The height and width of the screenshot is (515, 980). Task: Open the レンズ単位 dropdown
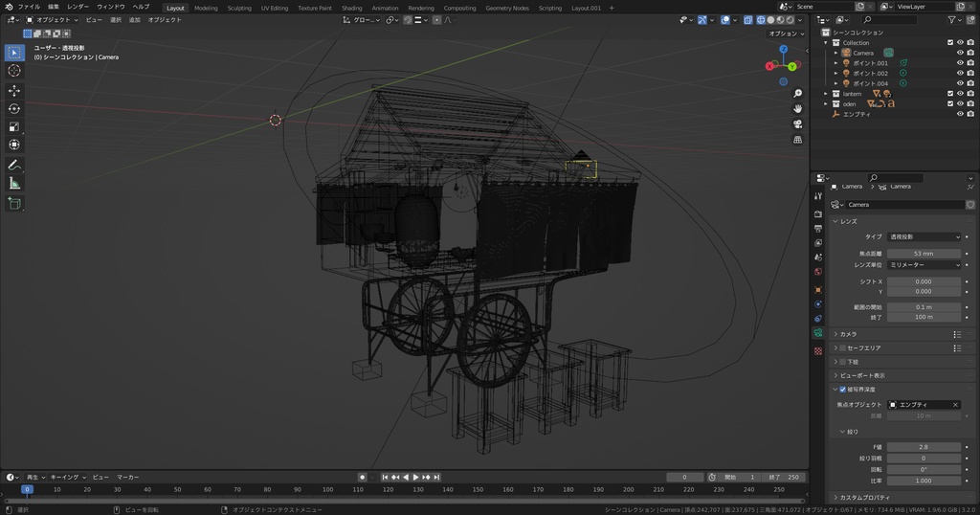click(924, 264)
